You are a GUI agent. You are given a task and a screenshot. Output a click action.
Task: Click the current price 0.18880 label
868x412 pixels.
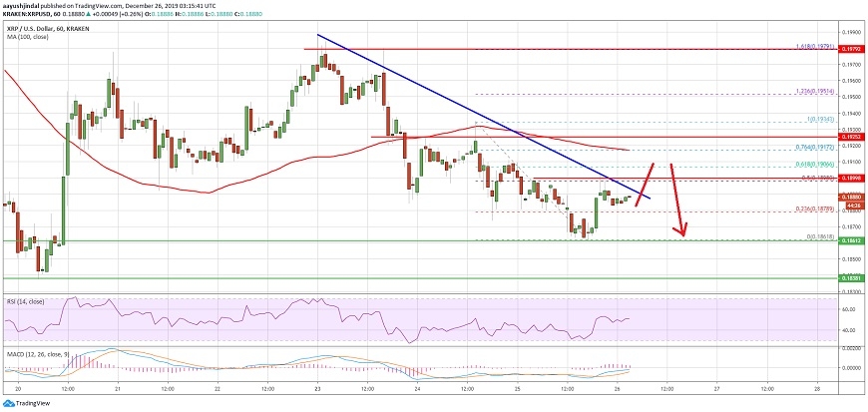[x=851, y=197]
